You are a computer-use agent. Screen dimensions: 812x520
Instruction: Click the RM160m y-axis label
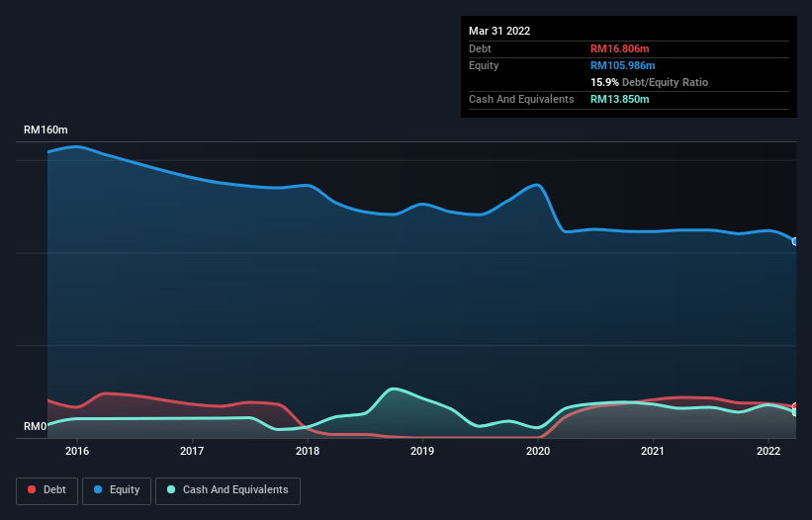click(45, 130)
